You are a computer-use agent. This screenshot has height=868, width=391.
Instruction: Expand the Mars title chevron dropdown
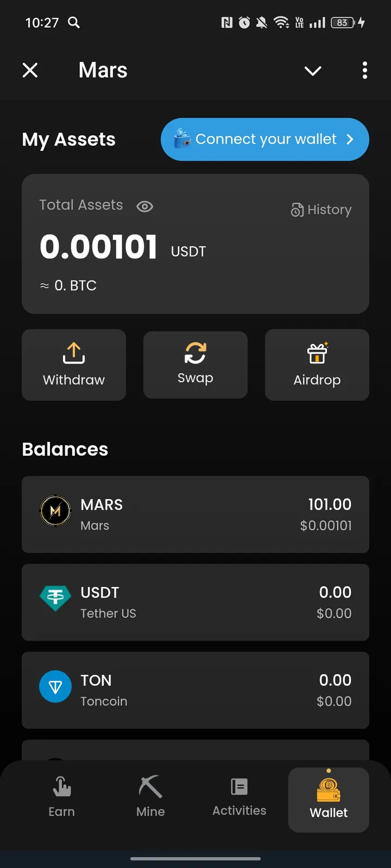313,71
